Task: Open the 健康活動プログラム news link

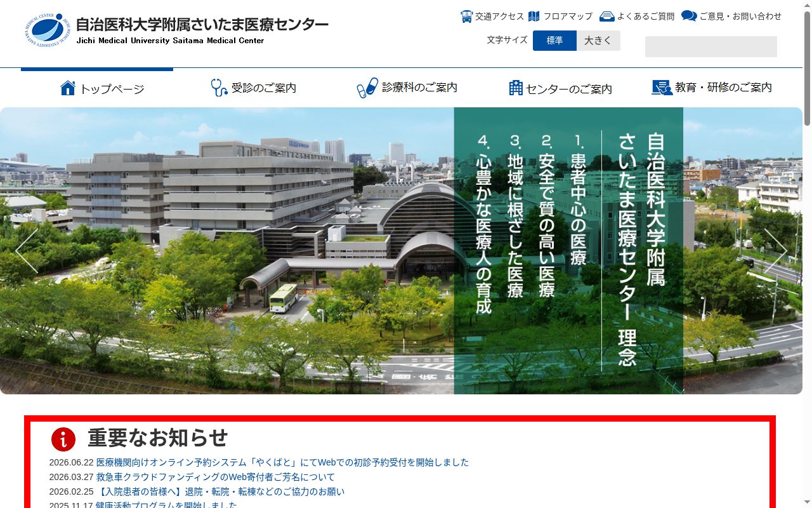Action: pos(166,505)
